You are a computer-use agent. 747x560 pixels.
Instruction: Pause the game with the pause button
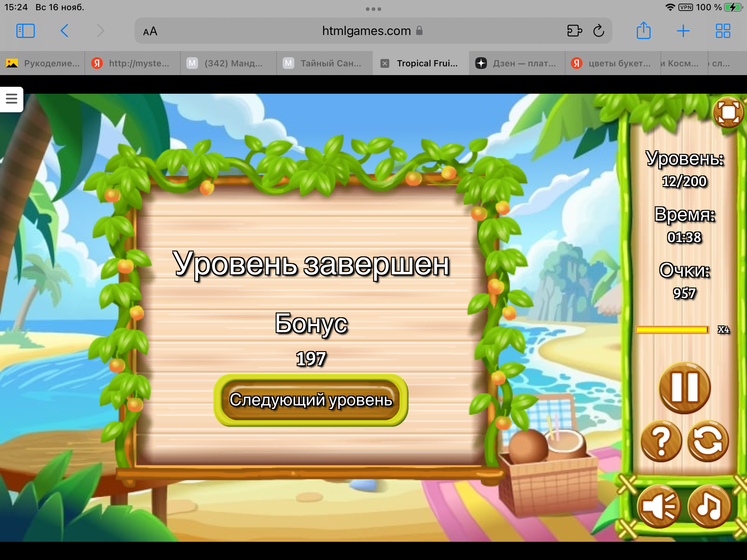pos(685,388)
